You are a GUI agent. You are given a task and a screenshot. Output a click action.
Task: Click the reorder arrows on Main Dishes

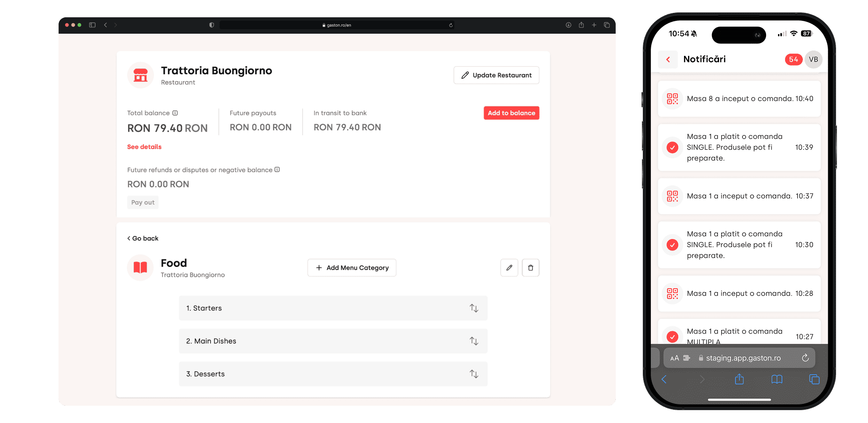coord(474,341)
